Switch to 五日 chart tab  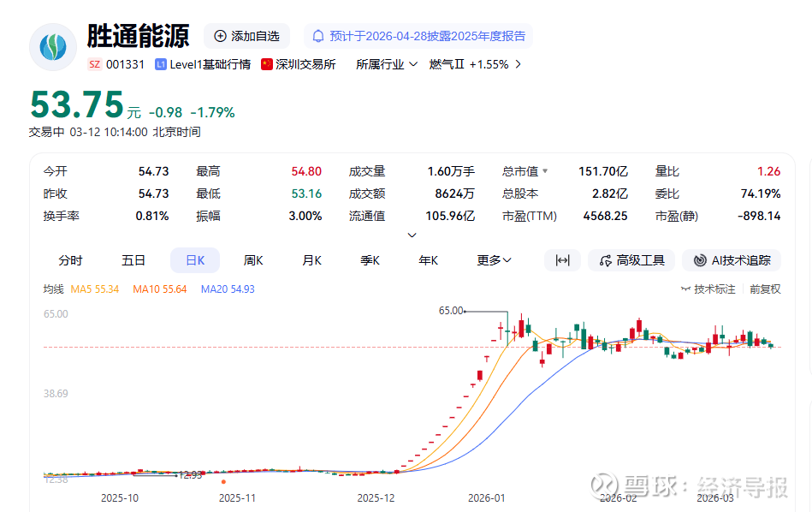coord(133,260)
